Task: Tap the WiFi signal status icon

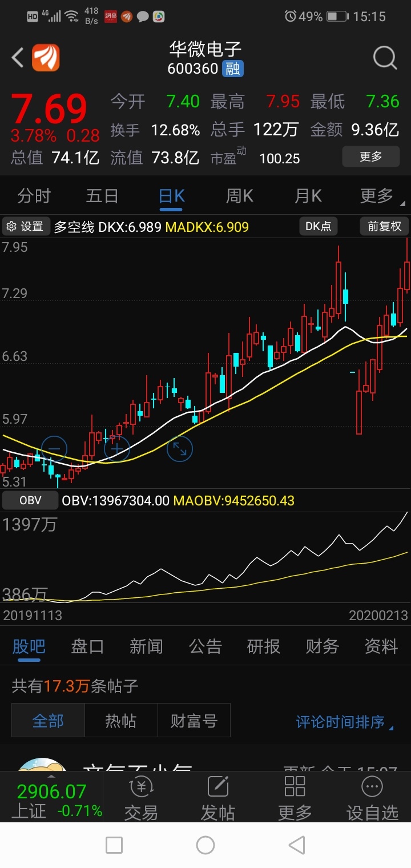Action: pos(72,17)
